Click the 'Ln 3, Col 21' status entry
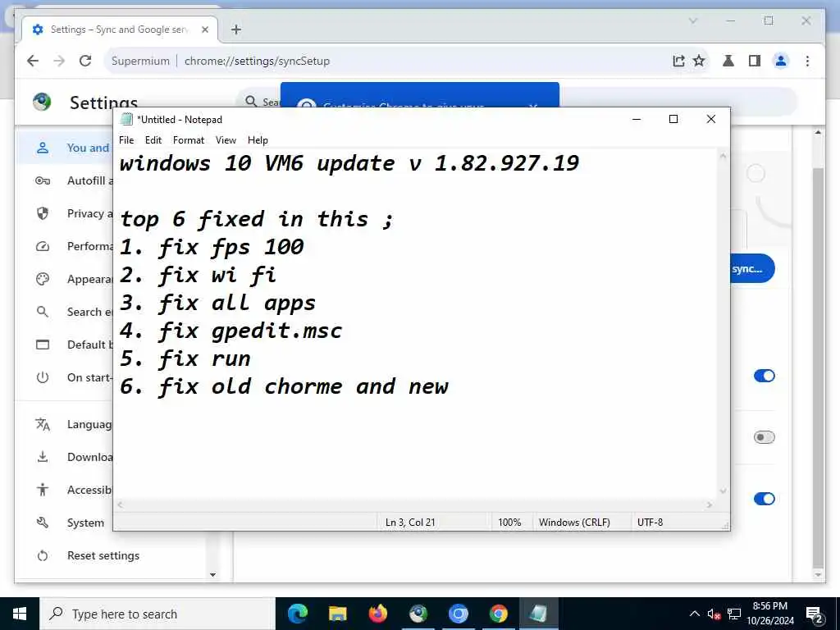 [410, 523]
